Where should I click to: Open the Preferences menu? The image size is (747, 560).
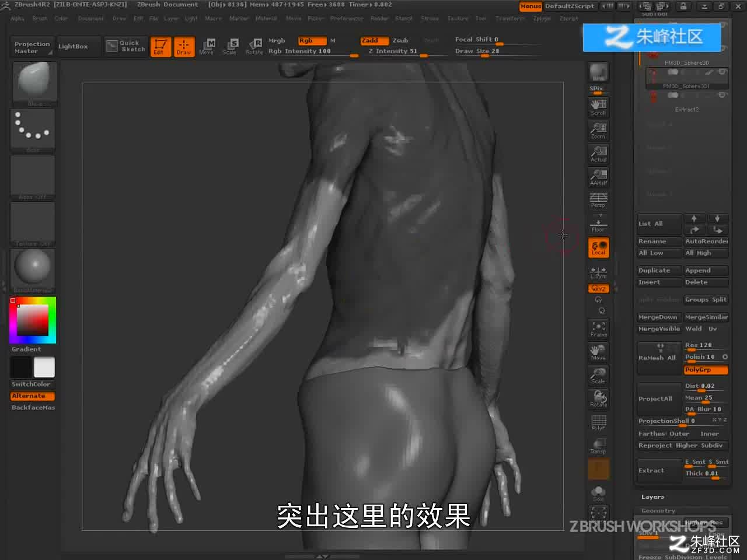(347, 19)
